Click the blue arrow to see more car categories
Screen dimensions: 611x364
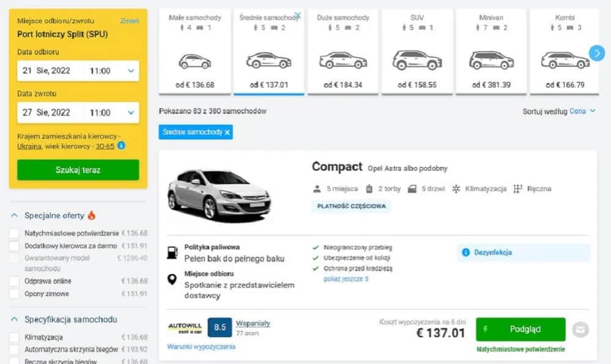pyautogui.click(x=596, y=53)
